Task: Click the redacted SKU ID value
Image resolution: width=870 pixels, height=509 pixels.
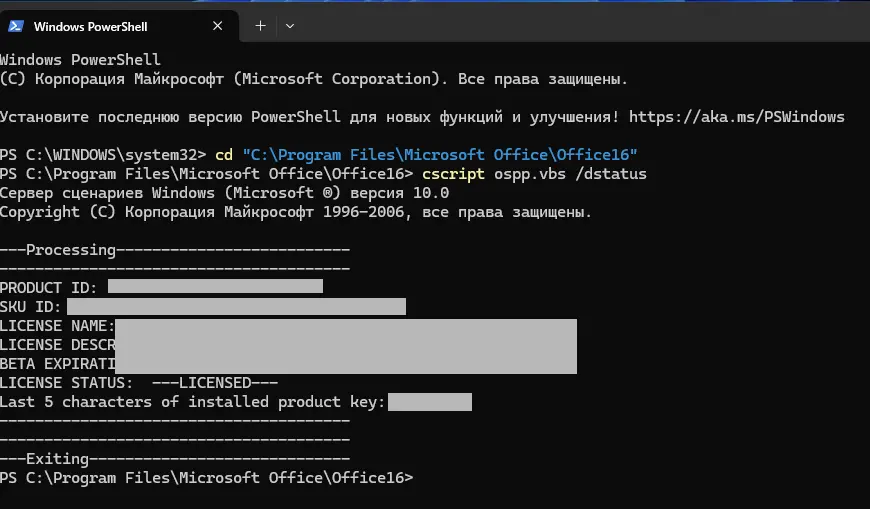Action: point(235,307)
